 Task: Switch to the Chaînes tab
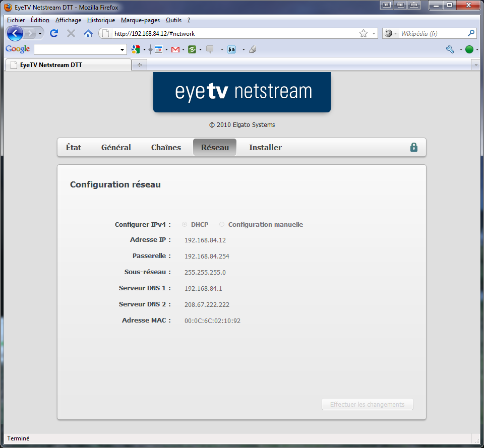coord(166,148)
